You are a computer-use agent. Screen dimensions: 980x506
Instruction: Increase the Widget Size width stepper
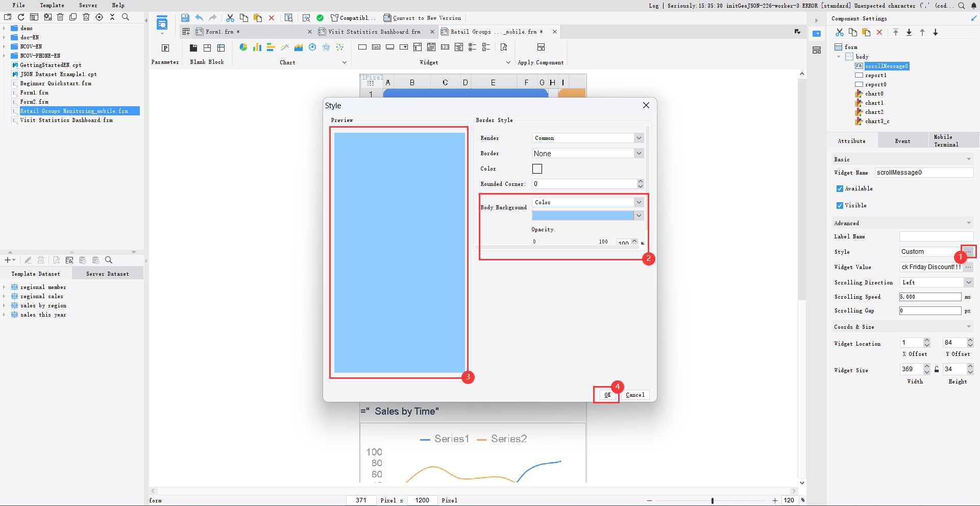(x=927, y=367)
